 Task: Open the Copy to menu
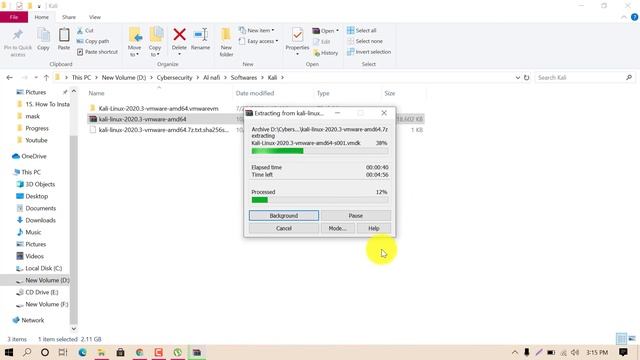(x=155, y=42)
